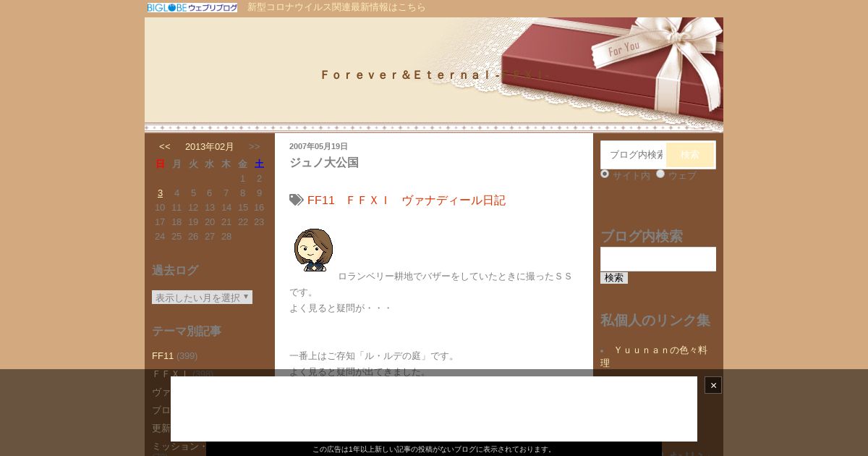Image resolution: width=868 pixels, height=456 pixels.
Task: Focus the lower ブログ内検索 text box
Action: pyautogui.click(x=658, y=259)
